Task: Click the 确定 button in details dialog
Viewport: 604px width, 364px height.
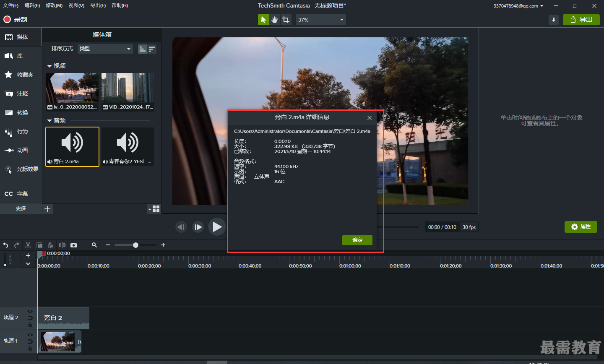Action: point(357,240)
